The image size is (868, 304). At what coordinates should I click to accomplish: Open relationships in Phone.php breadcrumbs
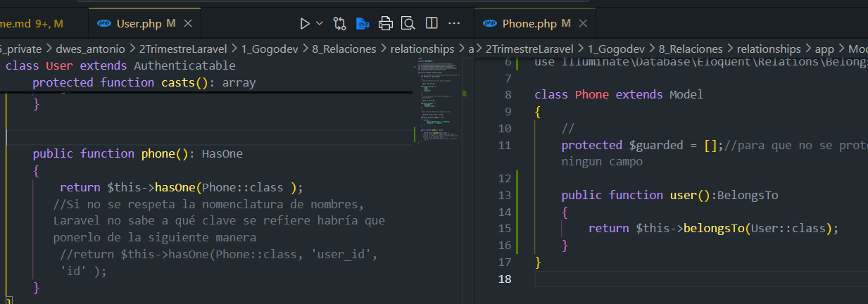point(769,49)
